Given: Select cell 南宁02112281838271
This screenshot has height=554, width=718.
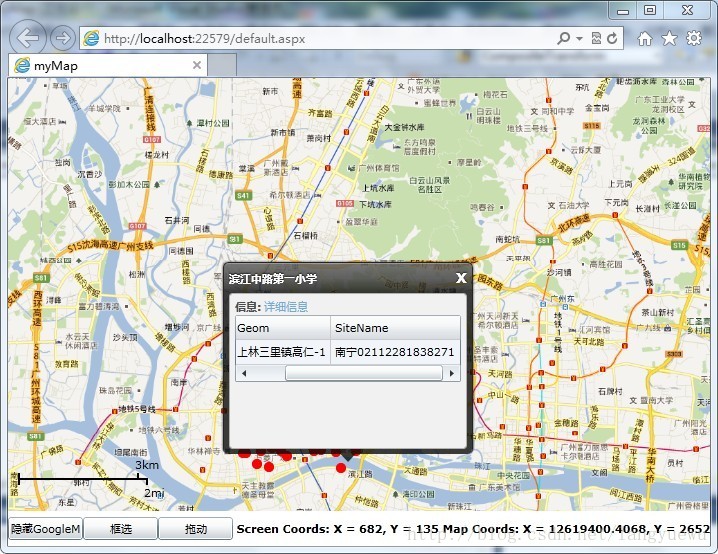Looking at the screenshot, I should click(x=395, y=352).
